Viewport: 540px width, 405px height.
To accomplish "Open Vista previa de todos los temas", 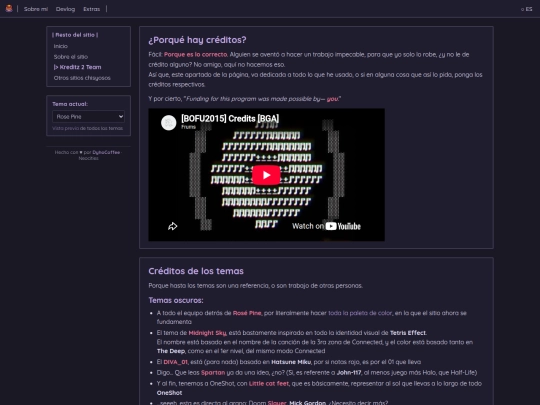I will 87,128.
